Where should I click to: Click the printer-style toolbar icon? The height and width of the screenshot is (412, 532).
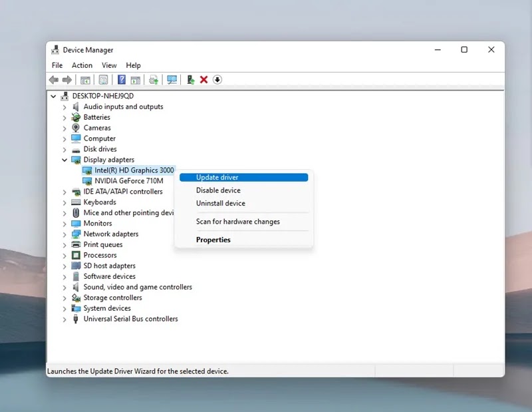click(x=154, y=80)
